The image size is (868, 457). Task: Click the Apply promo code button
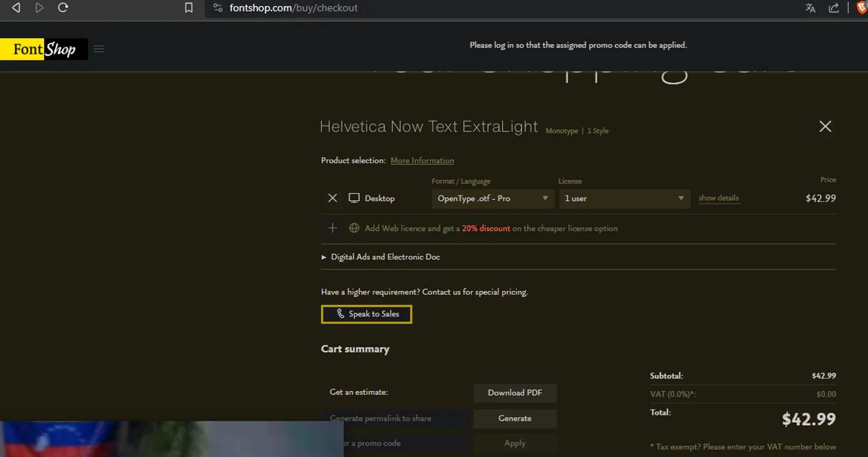515,443
